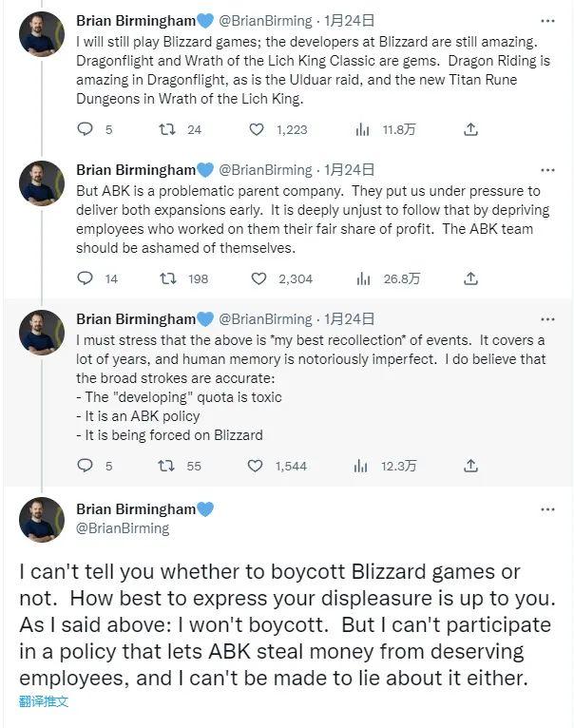Share the best recollection tweet
Image resolution: width=574 pixels, height=728 pixels.
(470, 465)
